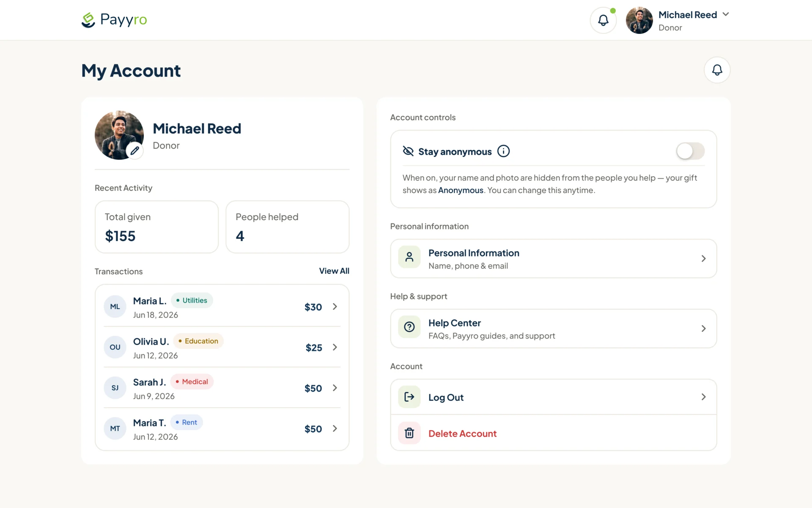Click the person icon in Personal Information row

coord(409,257)
